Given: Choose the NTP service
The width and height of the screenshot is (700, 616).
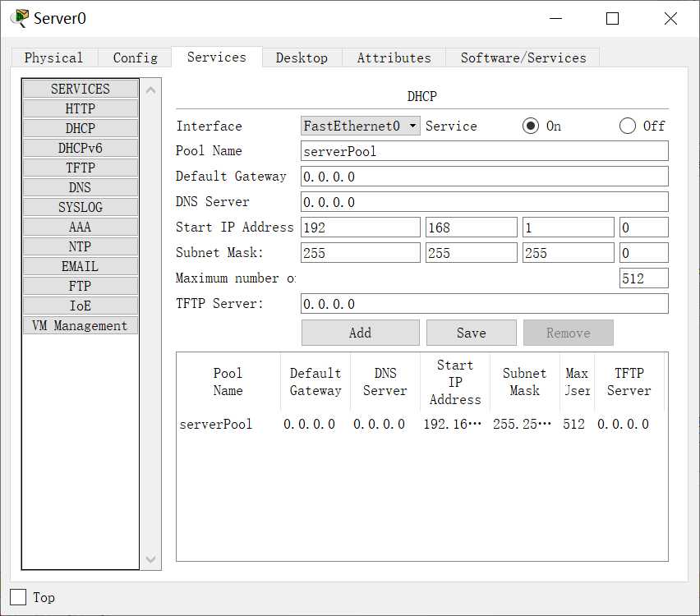Looking at the screenshot, I should [81, 246].
